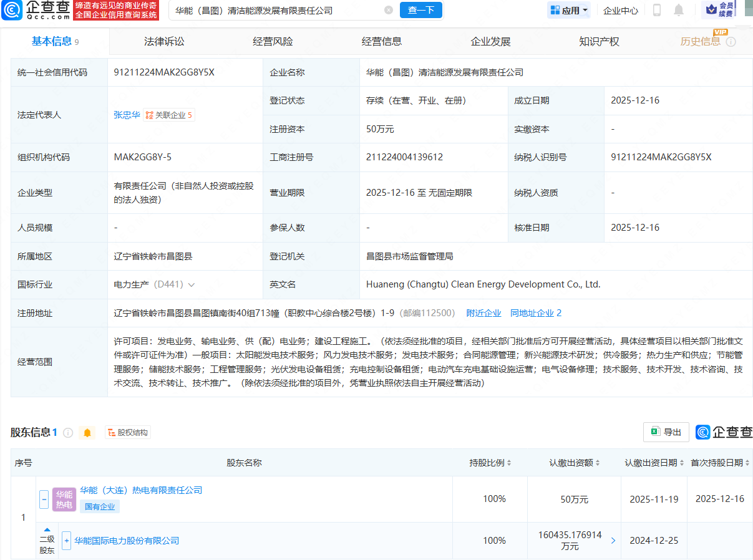Collapse 华能（大连）热电 shareholder row

tap(44, 499)
